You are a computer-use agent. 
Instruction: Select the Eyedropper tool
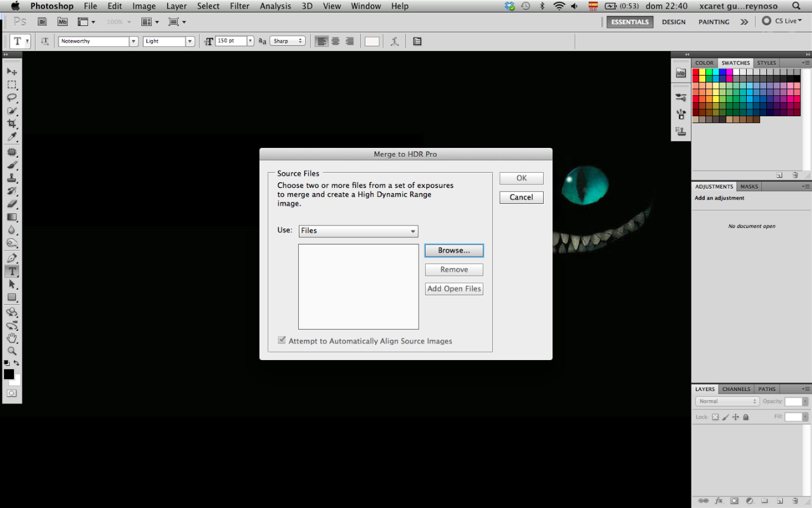[12, 137]
